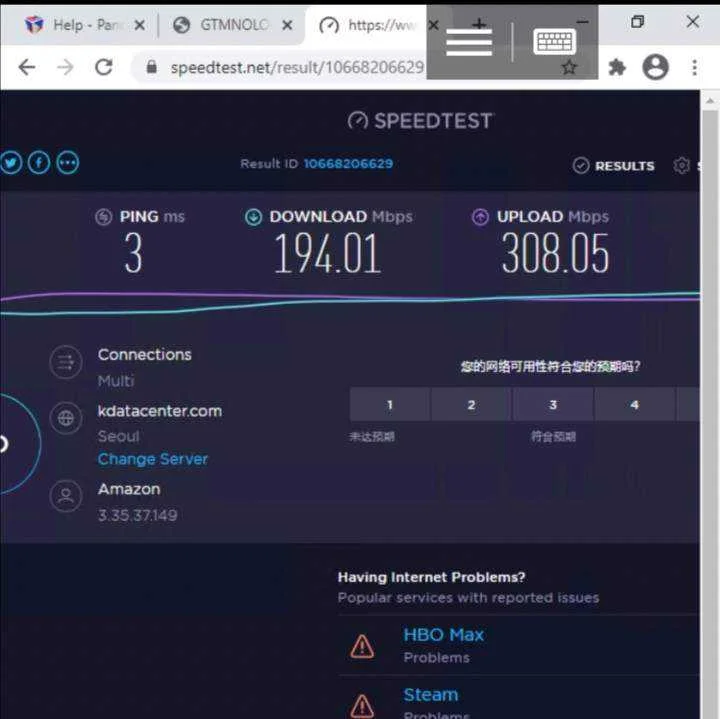The width and height of the screenshot is (720, 719).
Task: Close the Help tab
Action: tap(140, 25)
